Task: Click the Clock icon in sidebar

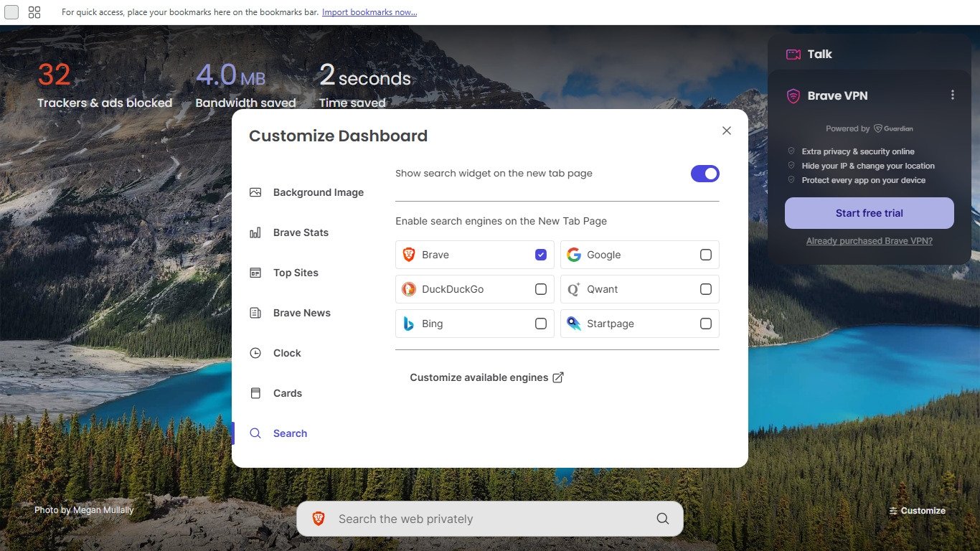Action: (255, 353)
